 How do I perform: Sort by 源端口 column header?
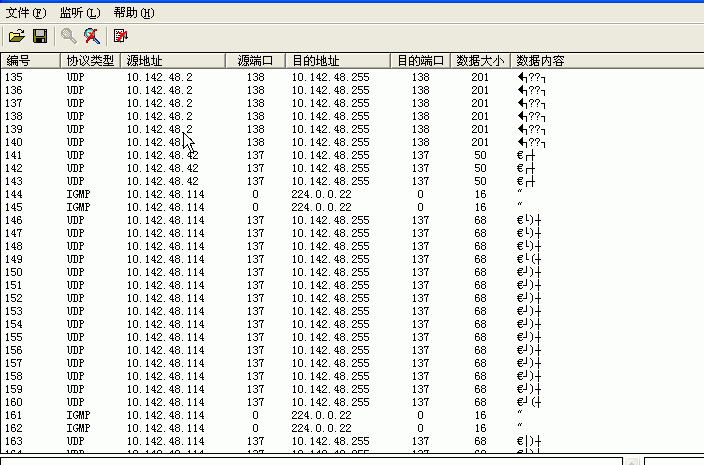(255, 61)
